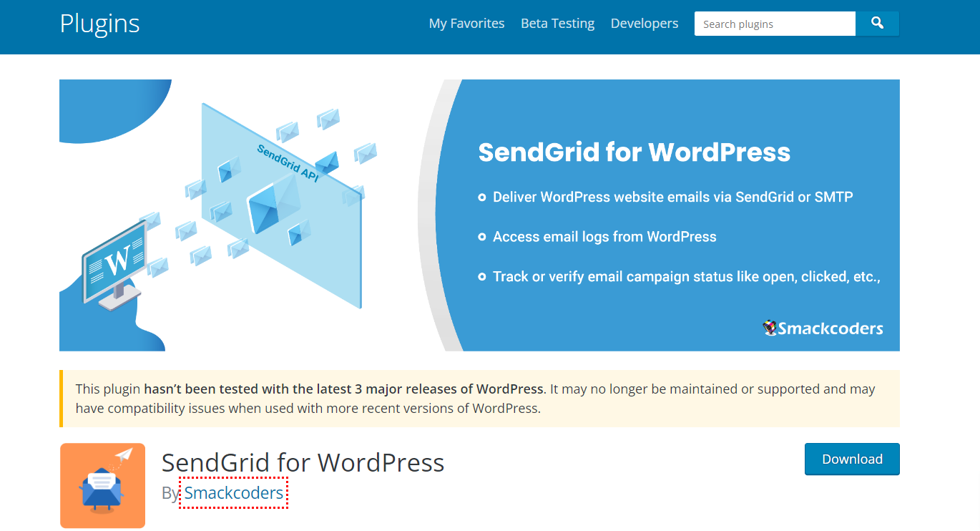
Task: Click the Plugins header title
Action: 99,24
